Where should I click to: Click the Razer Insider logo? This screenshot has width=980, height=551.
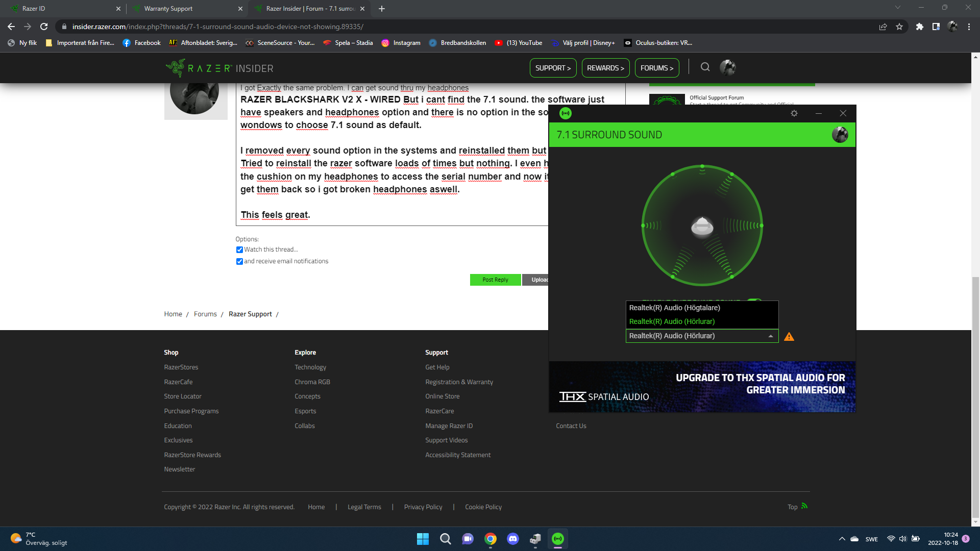point(219,68)
